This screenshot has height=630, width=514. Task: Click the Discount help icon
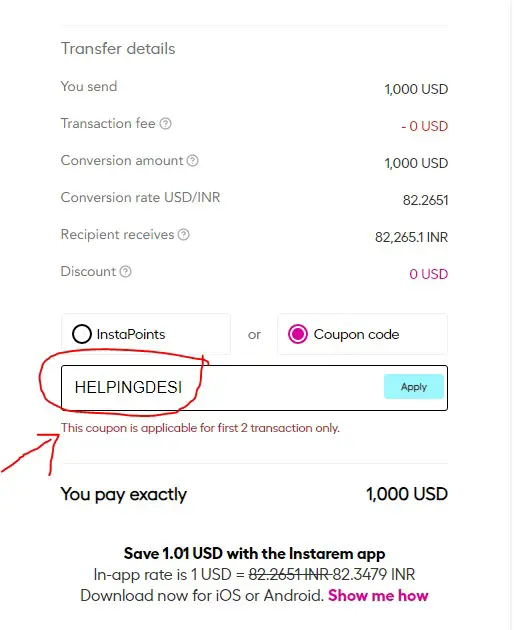tap(126, 272)
